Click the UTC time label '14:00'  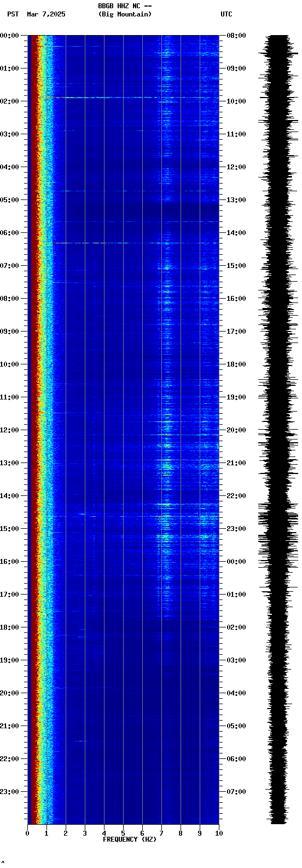pyautogui.click(x=236, y=233)
